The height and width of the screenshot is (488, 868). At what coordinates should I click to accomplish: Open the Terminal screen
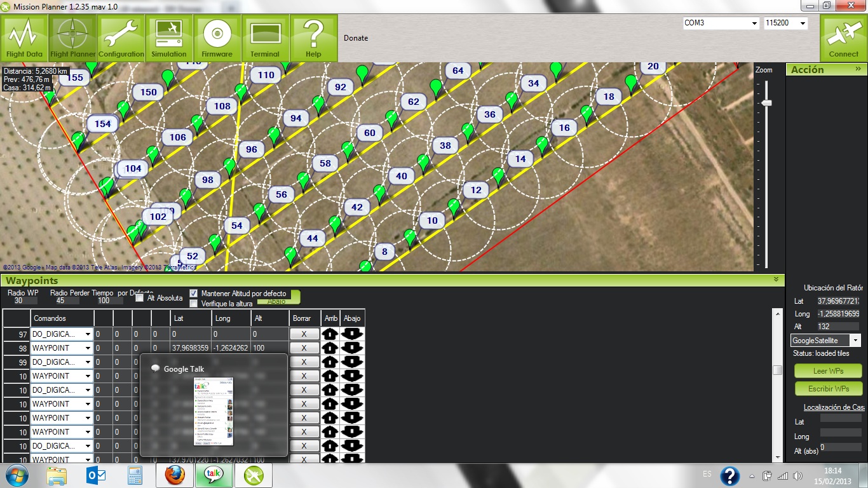click(265, 38)
